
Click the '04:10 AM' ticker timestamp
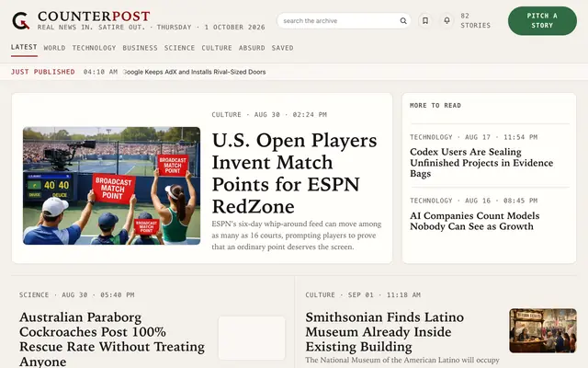click(x=100, y=72)
